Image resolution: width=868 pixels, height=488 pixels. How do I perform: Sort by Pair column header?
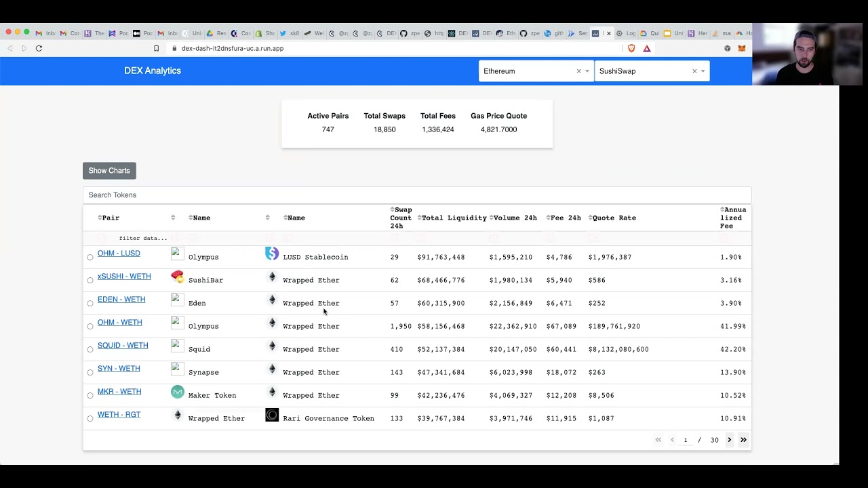[108, 218]
